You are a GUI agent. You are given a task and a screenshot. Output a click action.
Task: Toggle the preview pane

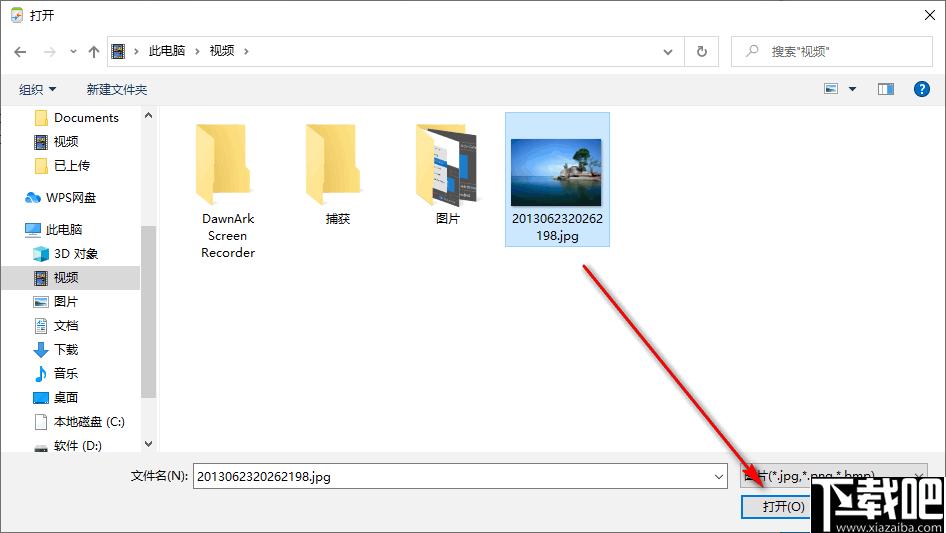[x=886, y=89]
